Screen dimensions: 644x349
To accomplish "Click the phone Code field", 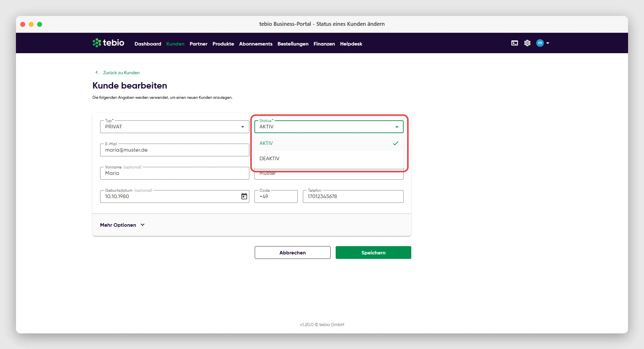I will point(276,196).
